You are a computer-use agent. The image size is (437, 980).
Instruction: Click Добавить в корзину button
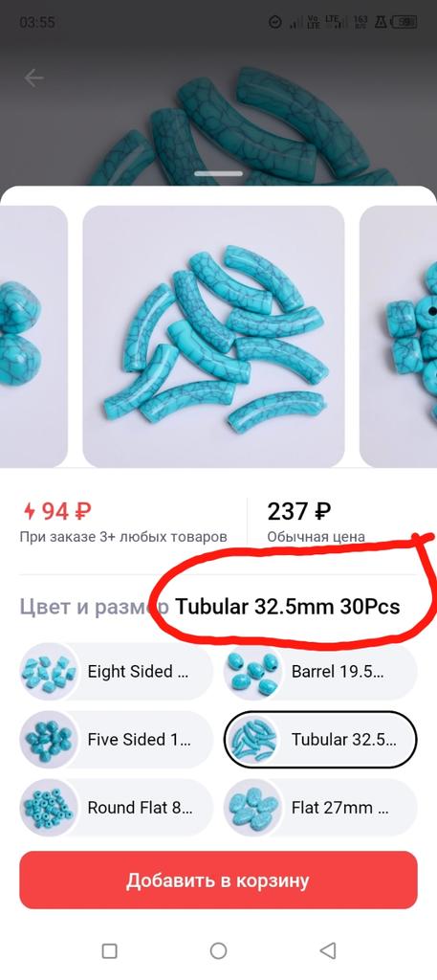[x=218, y=880]
